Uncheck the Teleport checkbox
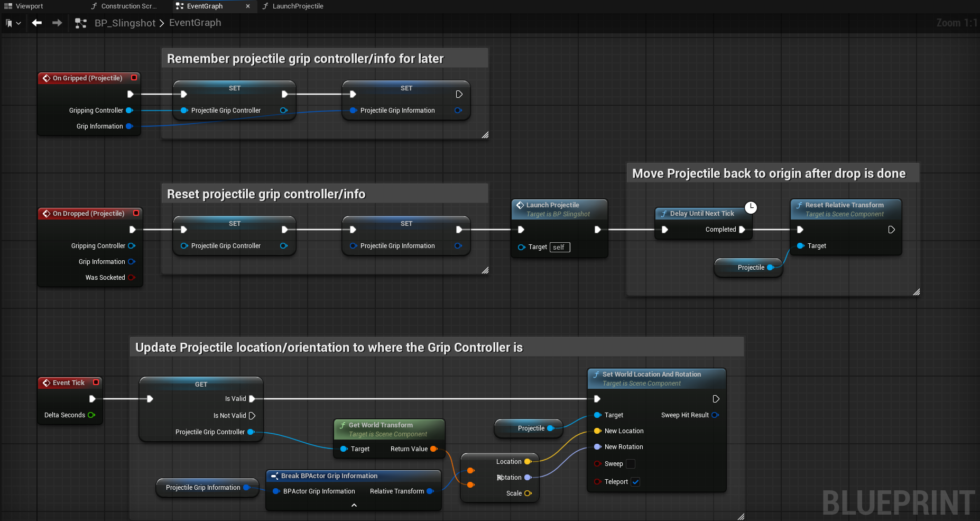Viewport: 980px width, 521px height. tap(635, 482)
